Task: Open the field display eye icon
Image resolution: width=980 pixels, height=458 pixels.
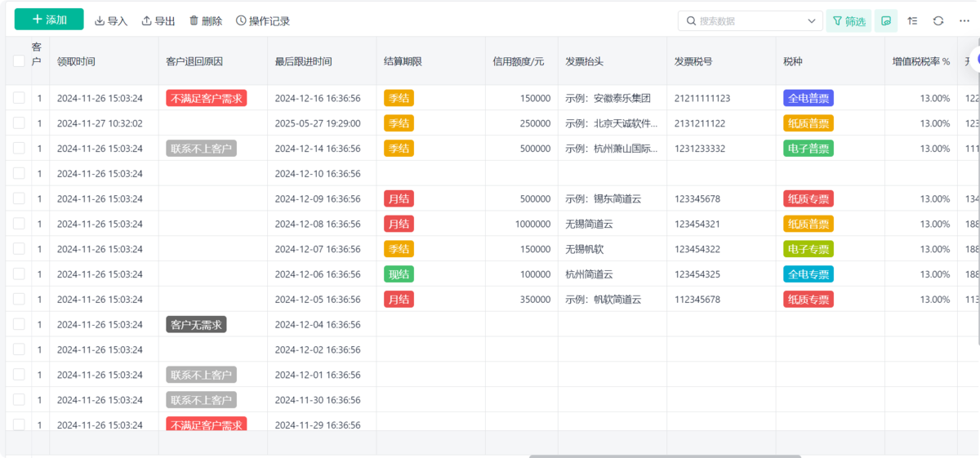Action: pyautogui.click(x=886, y=21)
